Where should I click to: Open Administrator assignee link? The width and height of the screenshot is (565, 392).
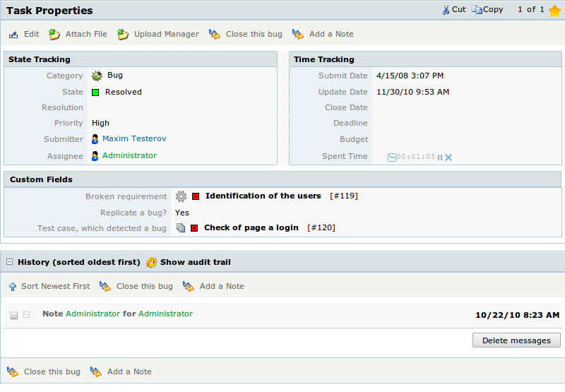pyautogui.click(x=129, y=155)
